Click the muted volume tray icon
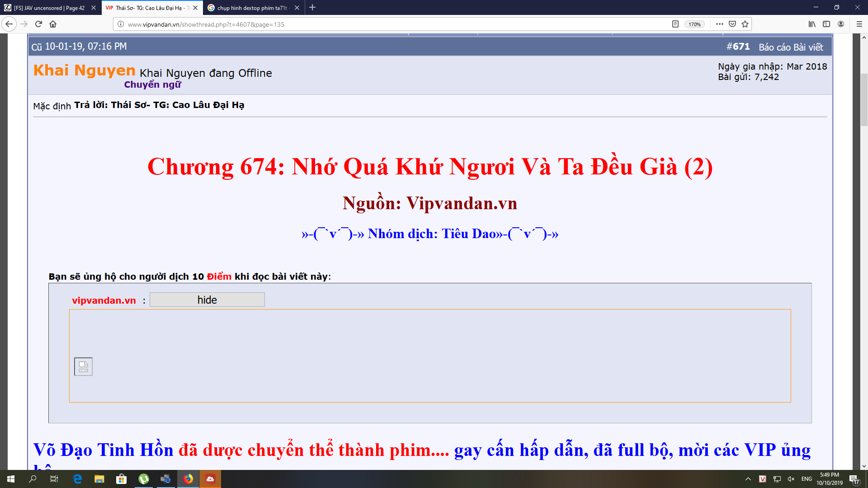This screenshot has width=868, height=488. click(x=791, y=479)
